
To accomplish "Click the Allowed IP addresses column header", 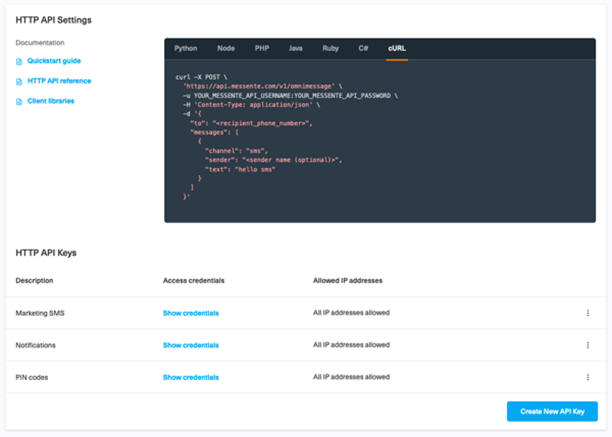I will (x=348, y=281).
